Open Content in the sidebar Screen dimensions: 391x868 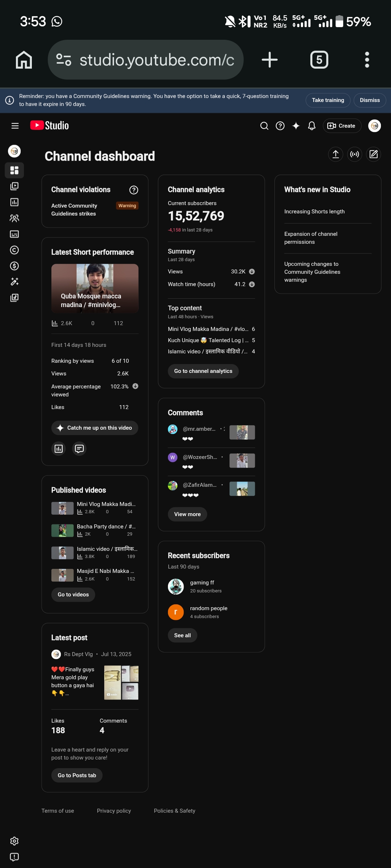(14, 186)
